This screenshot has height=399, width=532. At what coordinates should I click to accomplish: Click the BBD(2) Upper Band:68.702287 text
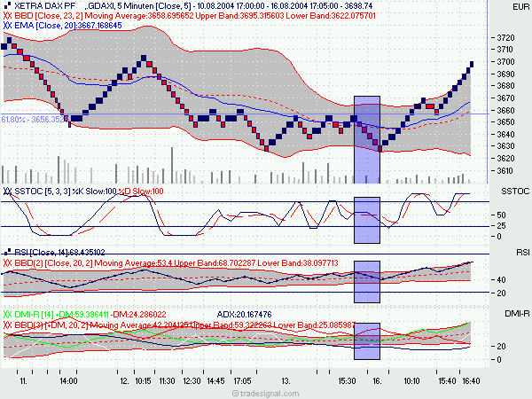click(215, 263)
